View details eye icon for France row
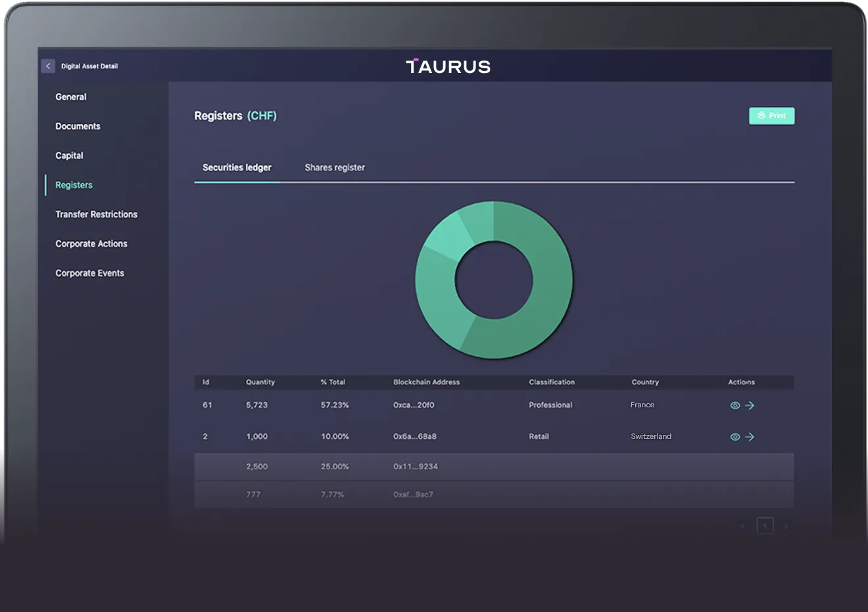868x612 pixels. point(735,405)
